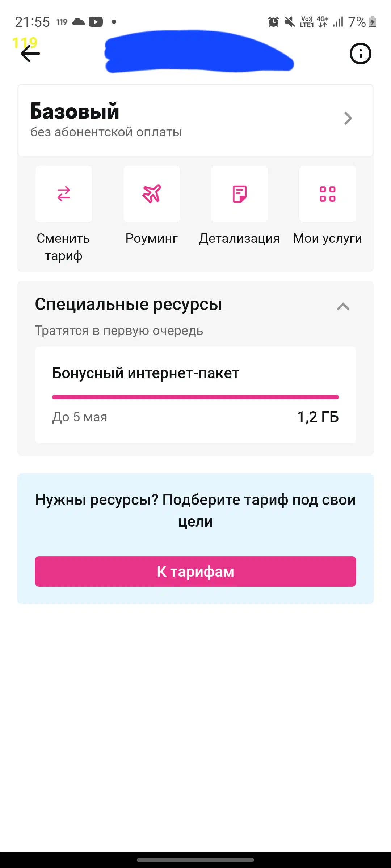Tap the battery status icon
391x868 pixels.
click(373, 22)
